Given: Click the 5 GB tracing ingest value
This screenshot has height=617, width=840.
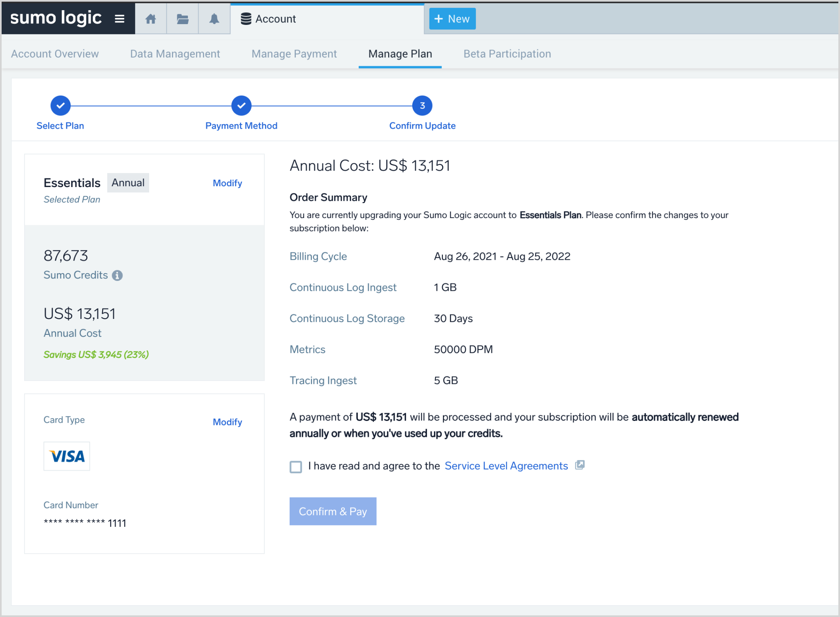Looking at the screenshot, I should (x=446, y=381).
